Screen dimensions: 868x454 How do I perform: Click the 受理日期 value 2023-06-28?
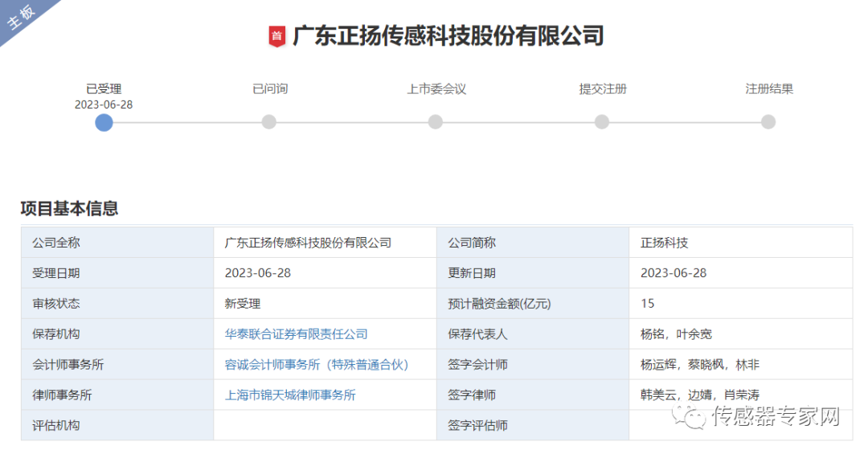[257, 273]
